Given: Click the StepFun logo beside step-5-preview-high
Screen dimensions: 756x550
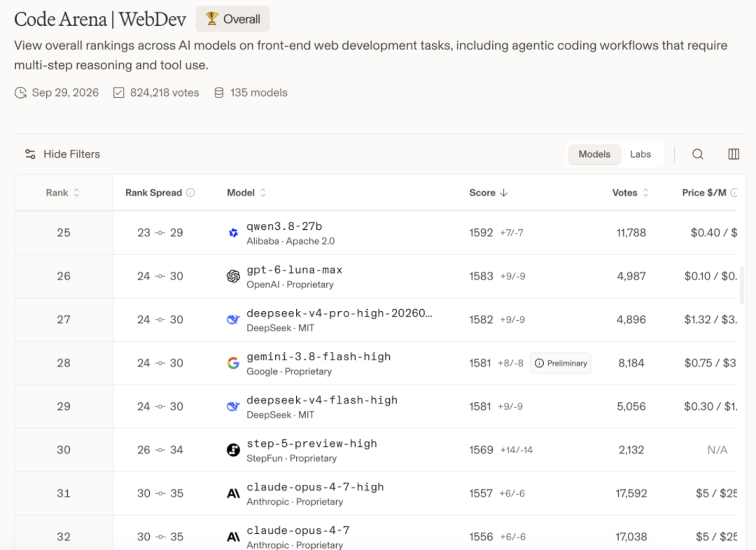Looking at the screenshot, I should [x=233, y=450].
